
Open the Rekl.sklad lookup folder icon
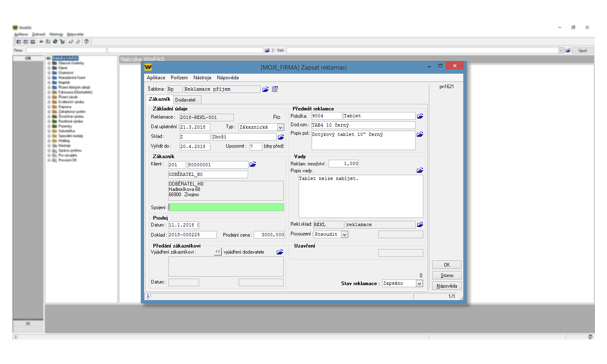(420, 224)
